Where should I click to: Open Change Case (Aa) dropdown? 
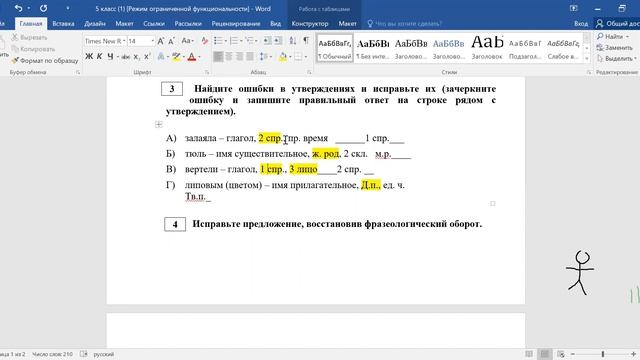click(187, 41)
